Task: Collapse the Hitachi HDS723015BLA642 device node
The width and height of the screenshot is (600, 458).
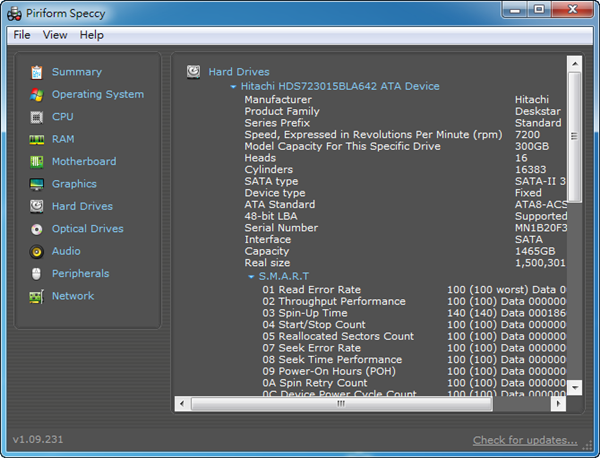Action: 233,87
